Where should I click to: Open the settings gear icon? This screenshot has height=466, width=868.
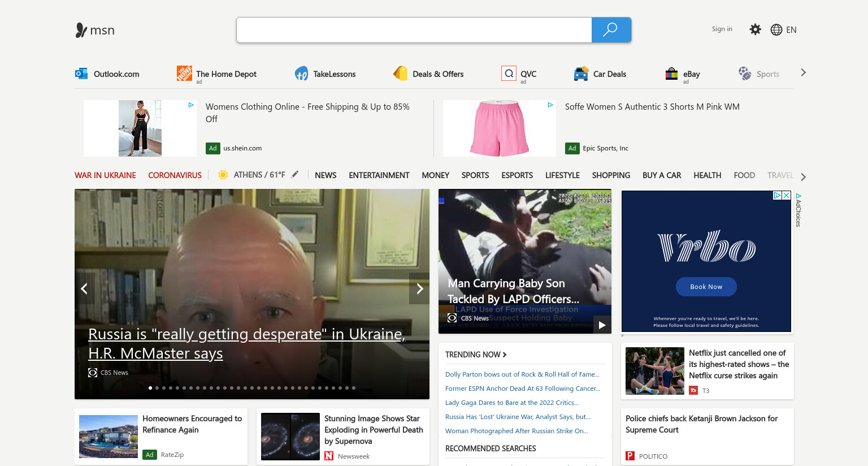tap(755, 29)
